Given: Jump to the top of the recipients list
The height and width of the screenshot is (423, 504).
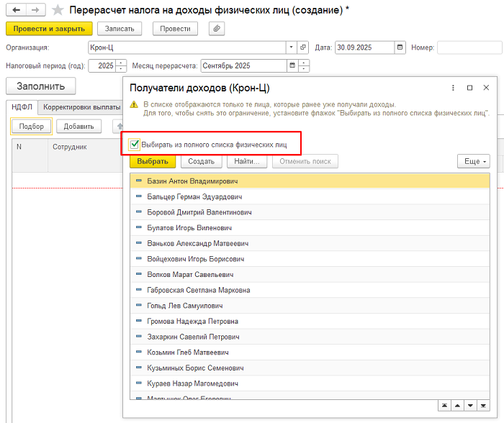Looking at the screenshot, I should [445, 405].
